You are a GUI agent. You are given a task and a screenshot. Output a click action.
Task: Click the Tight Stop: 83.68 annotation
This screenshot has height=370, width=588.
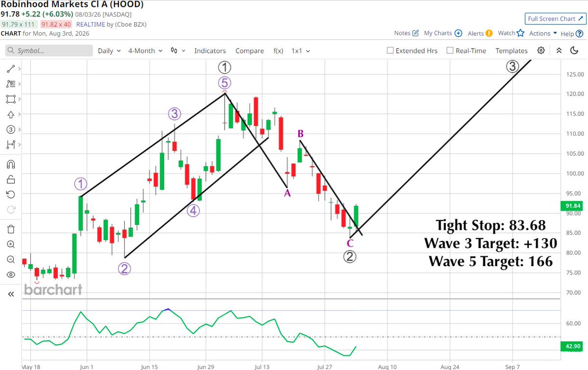(x=490, y=226)
